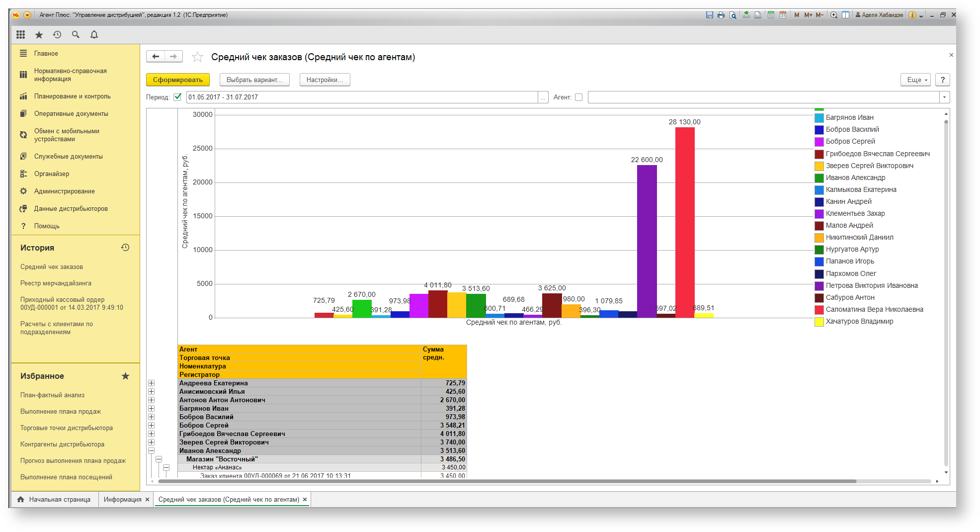The width and height of the screenshot is (980, 532).
Task: Open Print Preview icon in title bar
Action: 733,15
